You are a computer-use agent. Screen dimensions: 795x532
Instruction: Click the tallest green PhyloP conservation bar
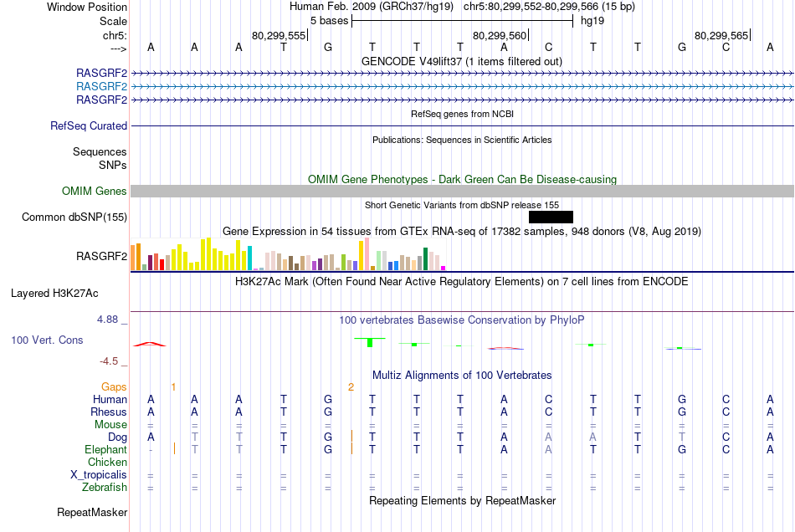tap(370, 342)
